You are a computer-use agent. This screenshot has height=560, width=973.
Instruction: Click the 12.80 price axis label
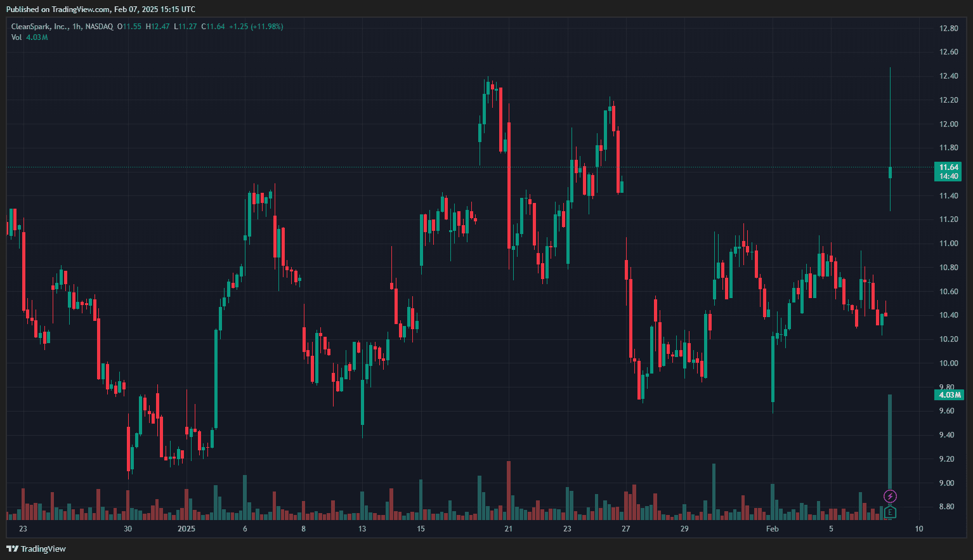(x=949, y=29)
